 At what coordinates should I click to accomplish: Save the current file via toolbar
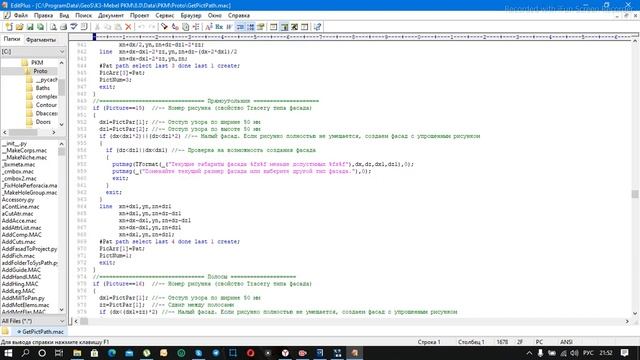pos(30,27)
